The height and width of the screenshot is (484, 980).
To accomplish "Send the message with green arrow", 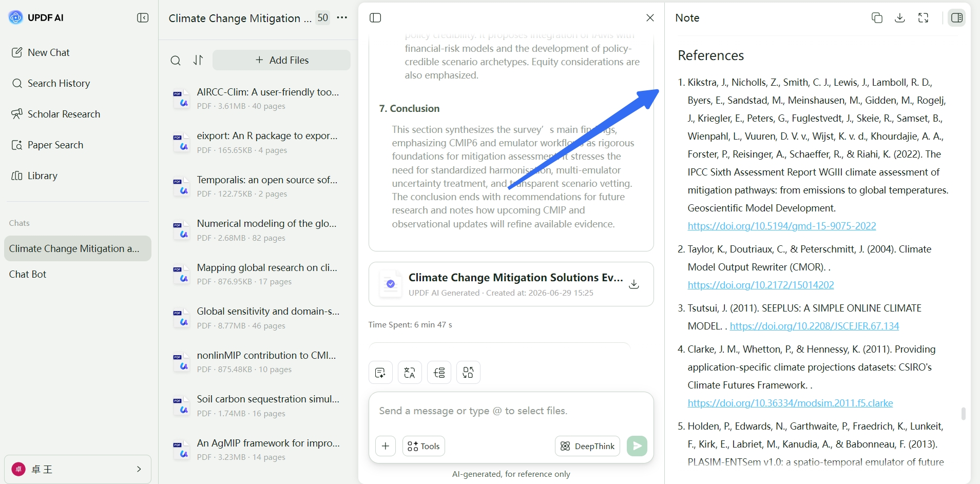I will [637, 446].
